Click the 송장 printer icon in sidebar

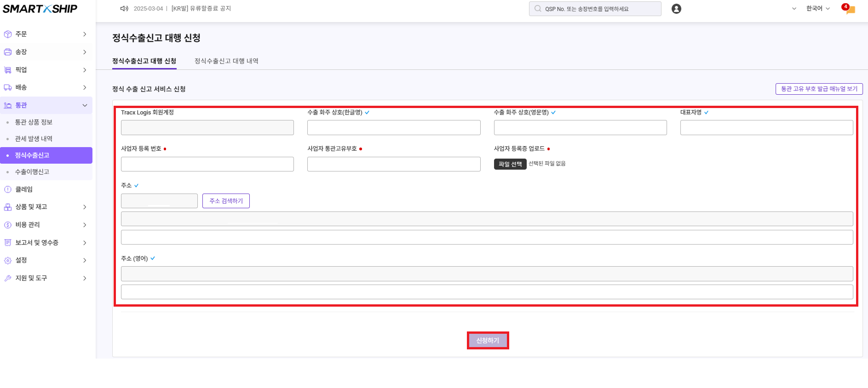8,52
